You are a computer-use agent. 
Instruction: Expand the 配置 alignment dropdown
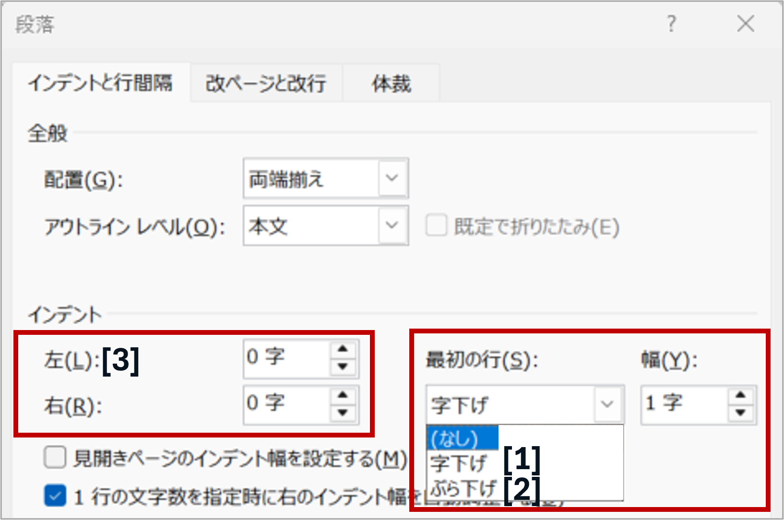click(x=392, y=178)
